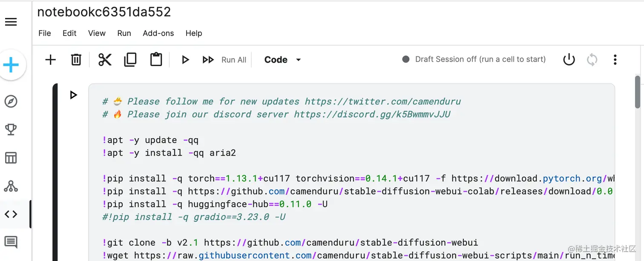
Task: Open the table Datasets sidebar icon
Action: click(11, 158)
